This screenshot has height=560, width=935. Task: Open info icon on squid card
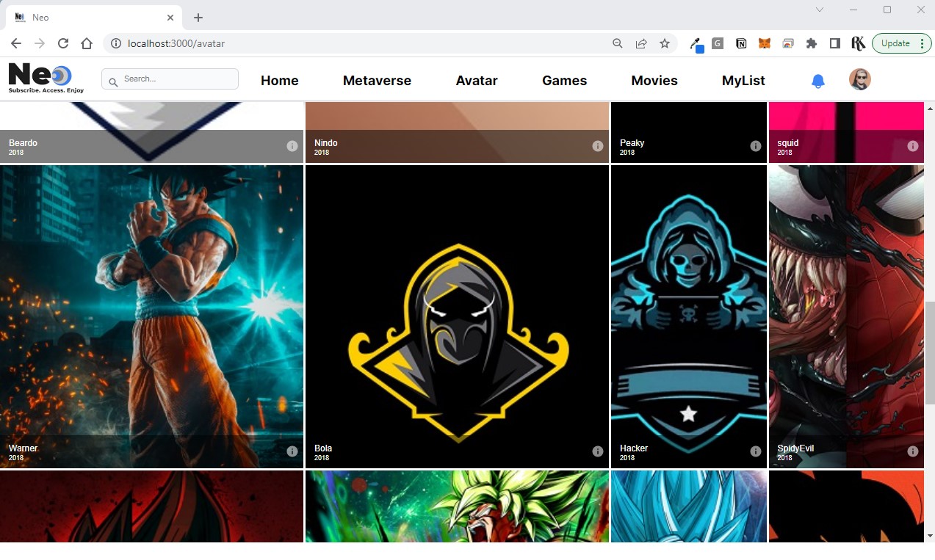click(913, 146)
